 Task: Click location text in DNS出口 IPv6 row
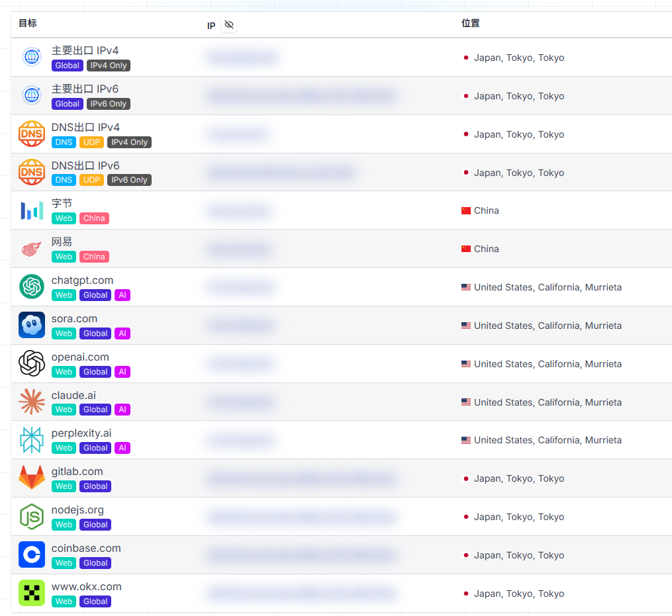519,173
